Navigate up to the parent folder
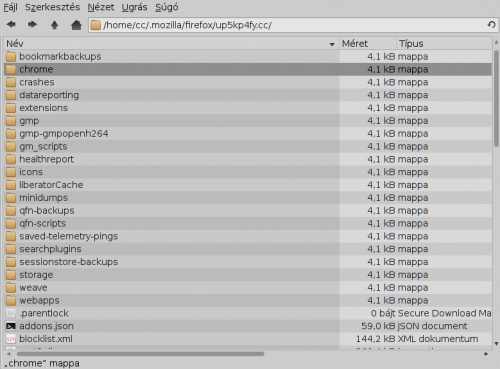Screen dimensions: 500x369 (x=54, y=25)
